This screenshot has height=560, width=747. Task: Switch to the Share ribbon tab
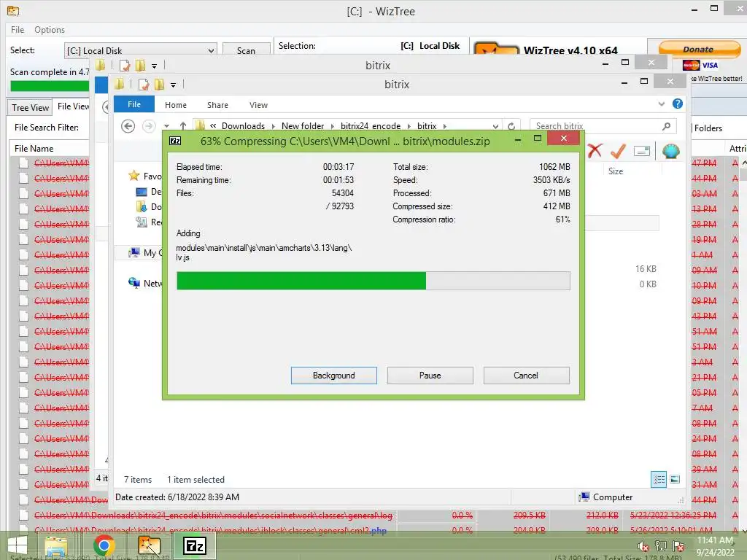click(x=217, y=105)
